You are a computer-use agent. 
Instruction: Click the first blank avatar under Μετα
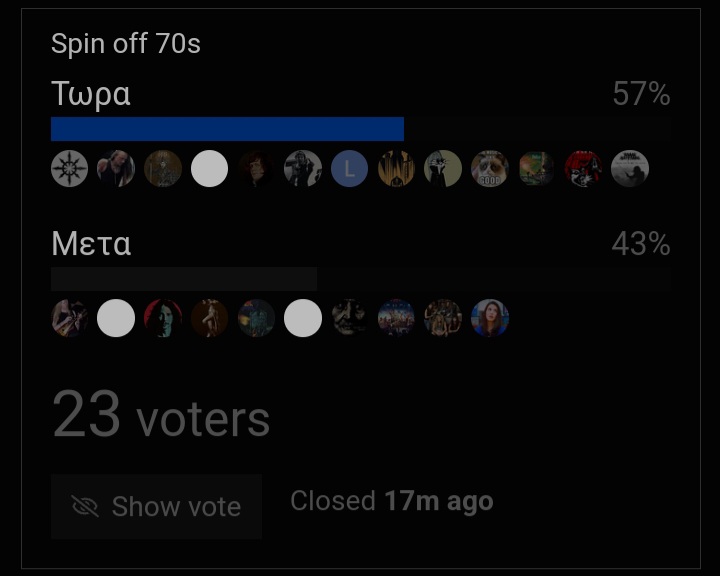coord(116,318)
